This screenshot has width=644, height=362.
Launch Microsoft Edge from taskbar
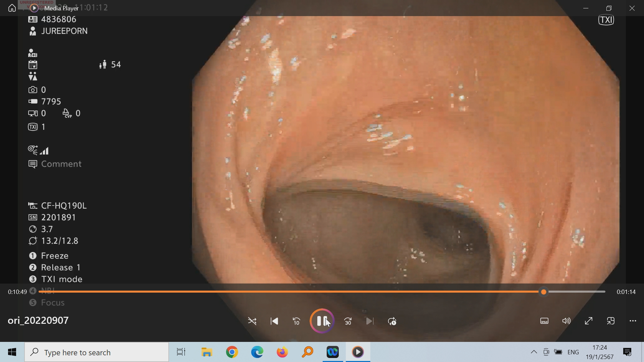257,352
